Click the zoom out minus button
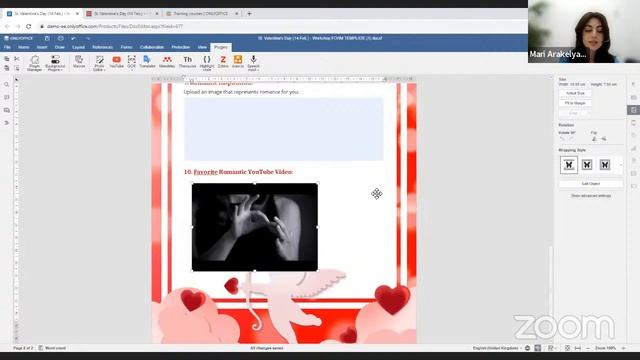Viewport: 640px width, 360px height. 588,348
